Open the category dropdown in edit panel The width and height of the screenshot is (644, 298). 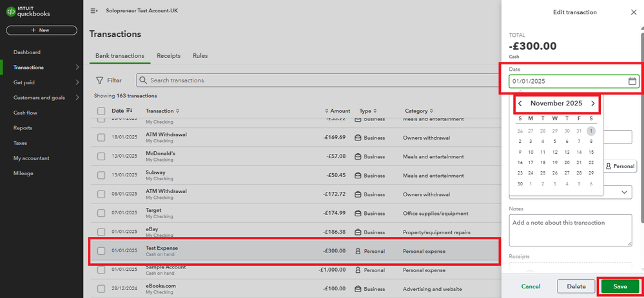click(625, 192)
